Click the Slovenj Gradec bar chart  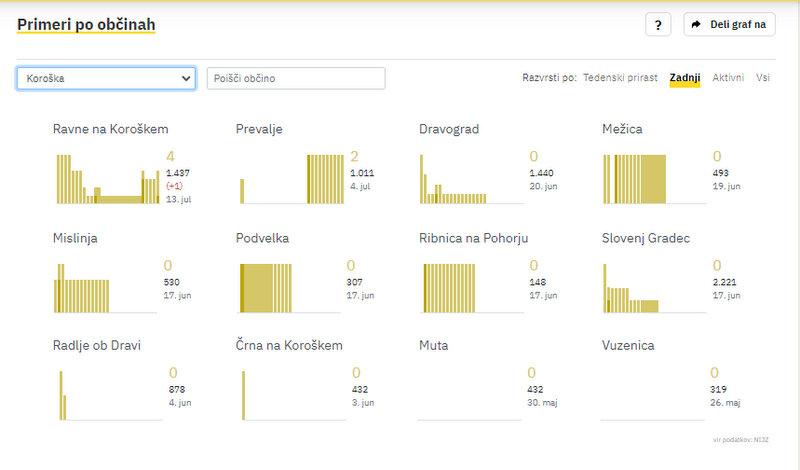tap(656, 288)
